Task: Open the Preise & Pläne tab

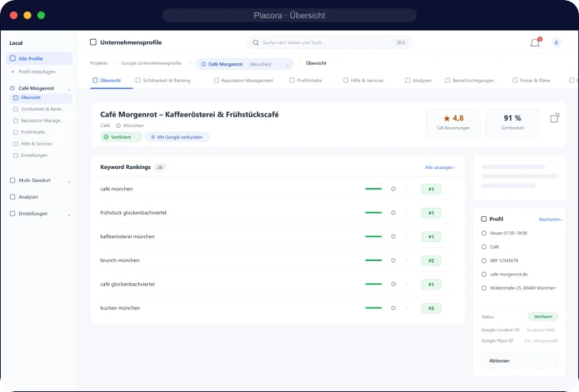Action: tap(531, 81)
